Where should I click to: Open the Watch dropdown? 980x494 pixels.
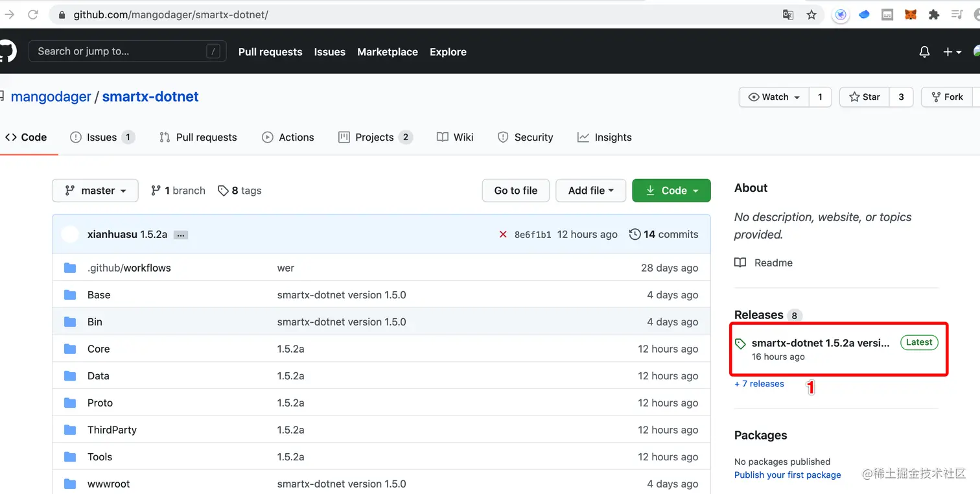[x=774, y=97]
